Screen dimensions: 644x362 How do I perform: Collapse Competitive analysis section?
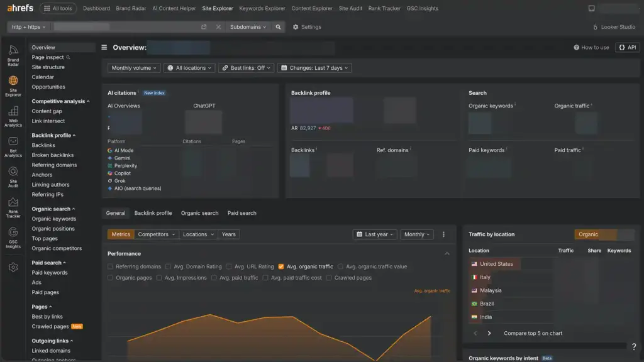click(x=60, y=101)
